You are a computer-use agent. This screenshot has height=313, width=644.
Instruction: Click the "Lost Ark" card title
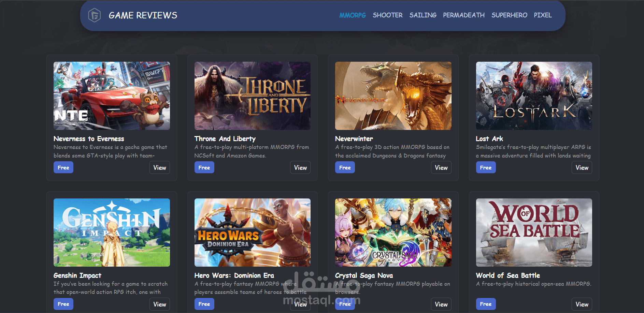coord(489,139)
